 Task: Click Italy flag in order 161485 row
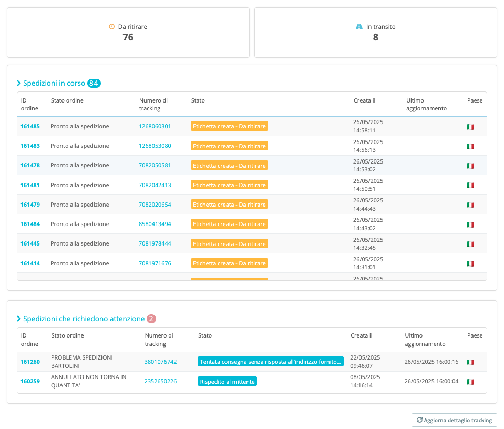pos(470,127)
